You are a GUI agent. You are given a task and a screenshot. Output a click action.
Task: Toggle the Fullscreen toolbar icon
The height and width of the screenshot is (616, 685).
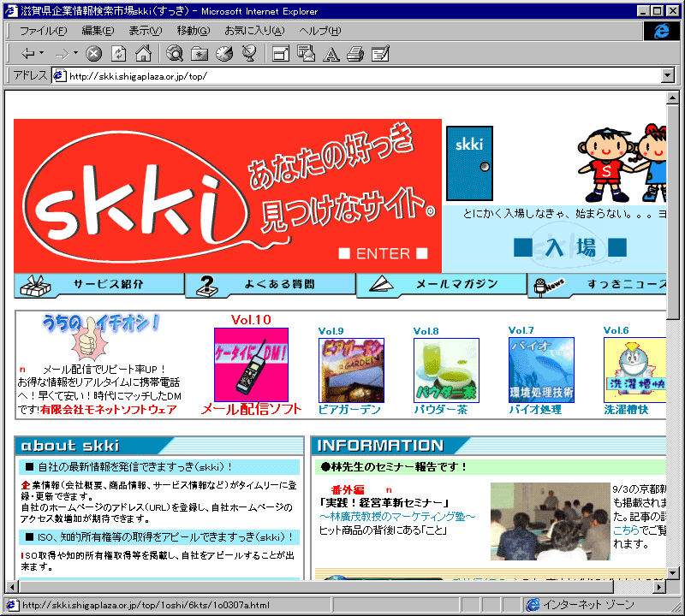[x=281, y=54]
